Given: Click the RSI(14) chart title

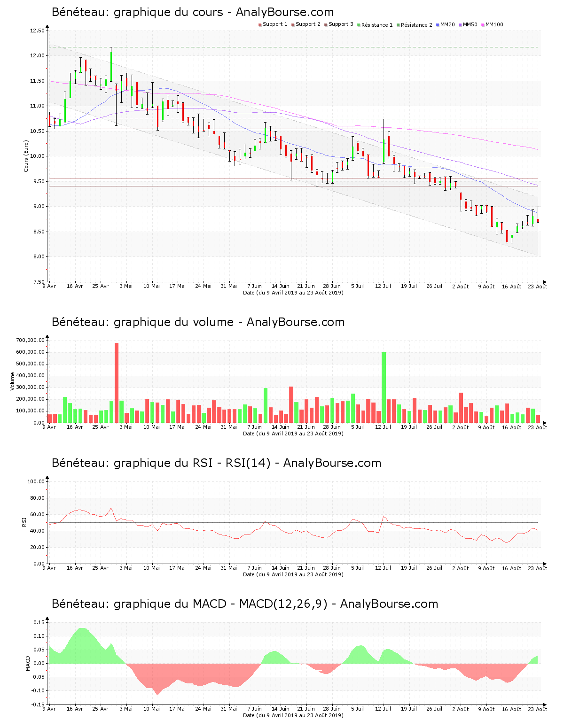Looking at the screenshot, I should point(216,463).
